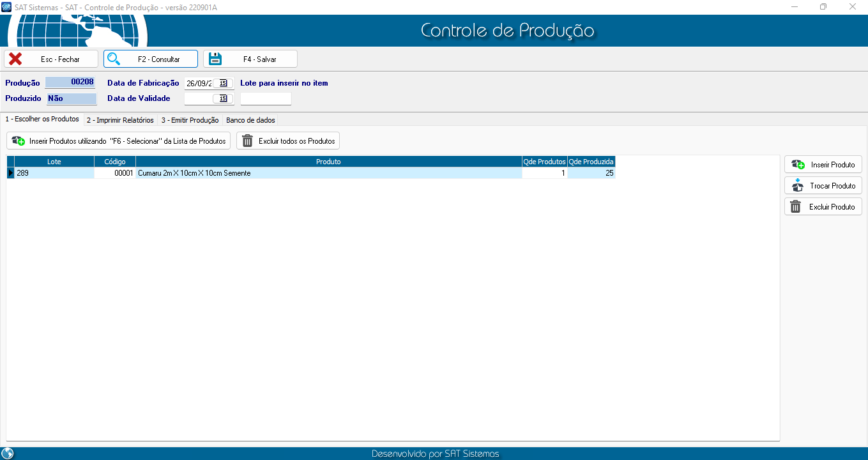Screen dimensions: 868x460
Task: Select the Cumaru 2m X 10cm product row
Action: click(328, 173)
